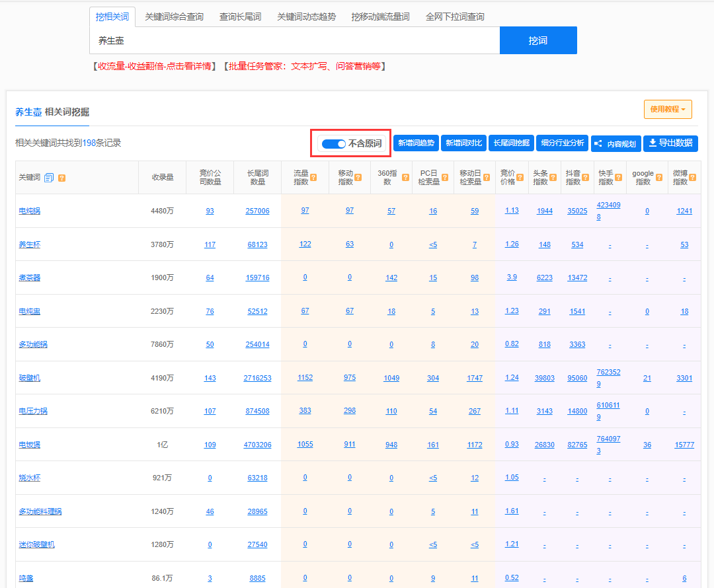Click the help icon next to 关键词 header
Image resolution: width=714 pixels, height=588 pixels.
coord(62,178)
